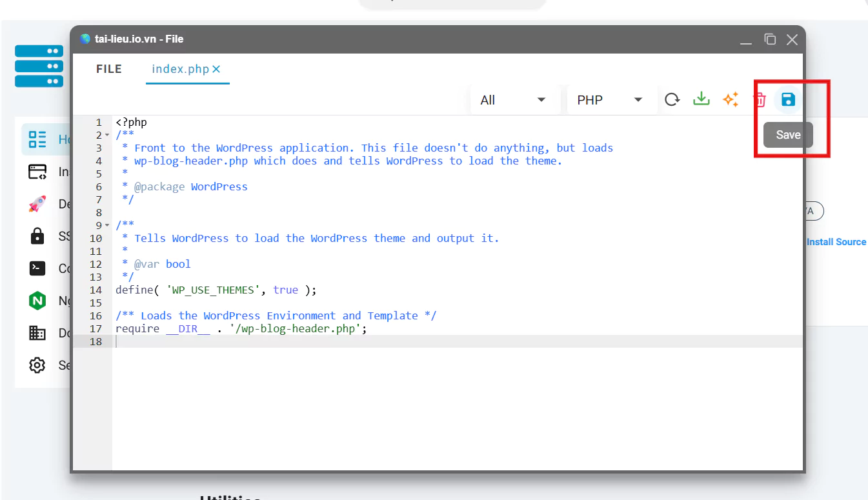Click the rocket icon in sidebar
868x500 pixels.
tap(37, 204)
